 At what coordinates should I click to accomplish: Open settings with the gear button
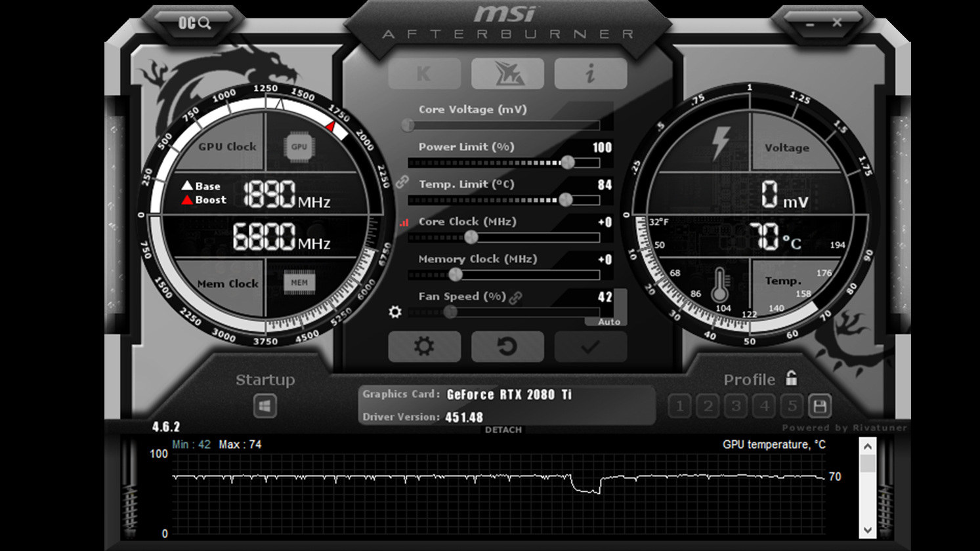423,346
